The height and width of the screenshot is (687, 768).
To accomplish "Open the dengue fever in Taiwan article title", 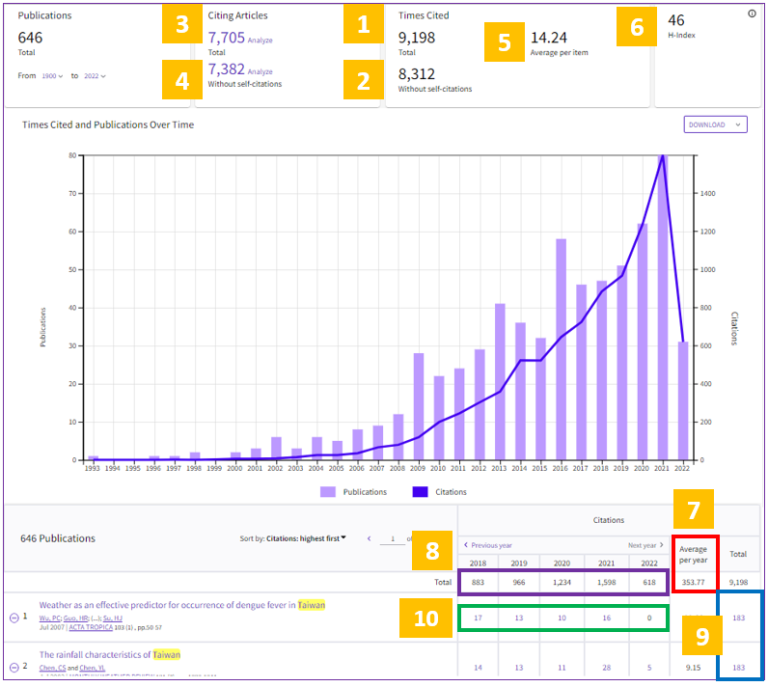I will pyautogui.click(x=182, y=605).
